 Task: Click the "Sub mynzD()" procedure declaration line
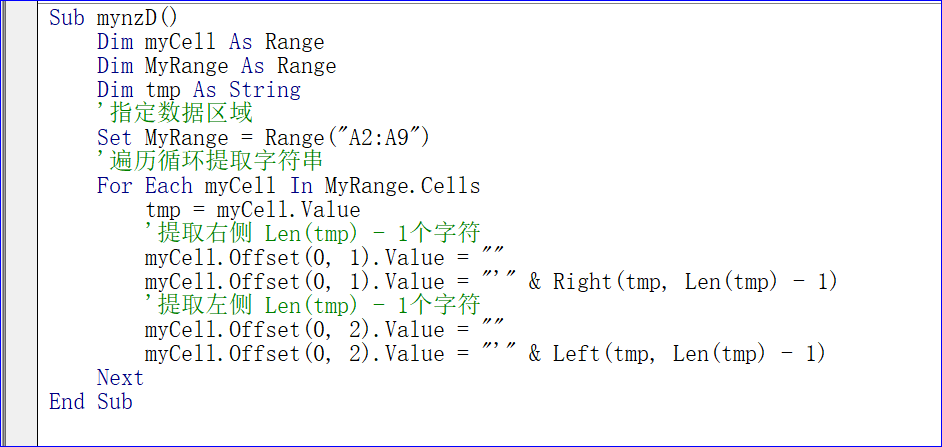[114, 18]
